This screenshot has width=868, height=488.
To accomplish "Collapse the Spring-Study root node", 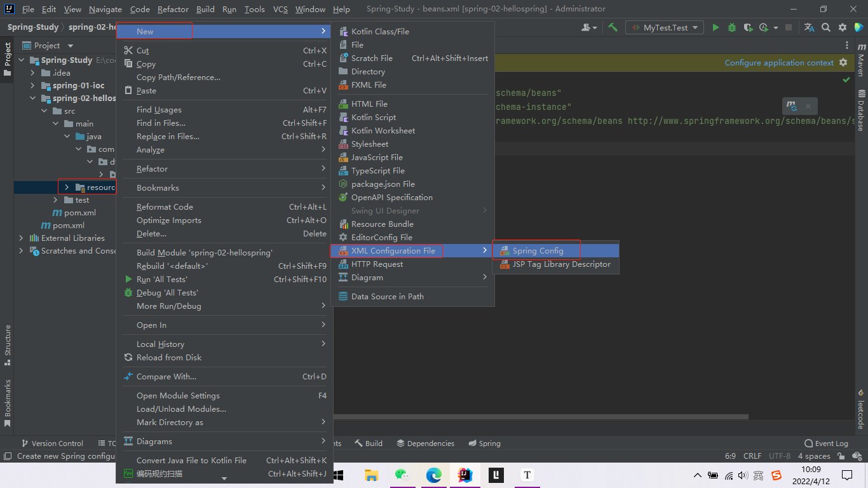I will (x=22, y=60).
